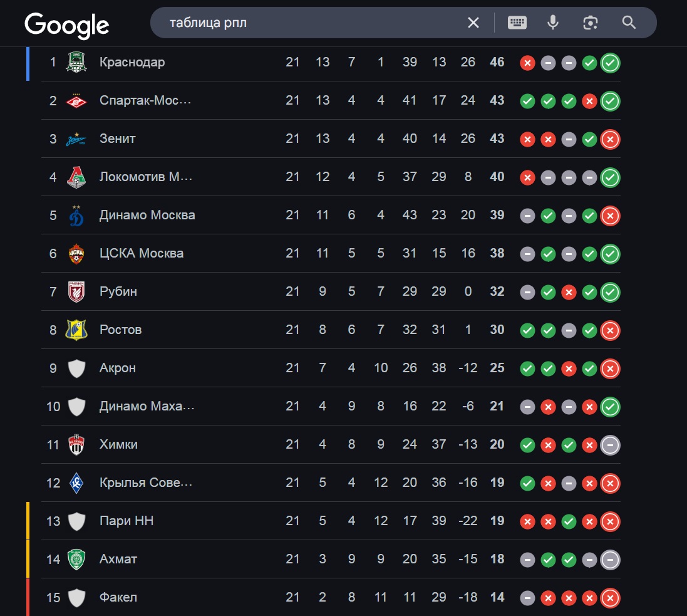Open the on-screen keyboard icon

517,23
